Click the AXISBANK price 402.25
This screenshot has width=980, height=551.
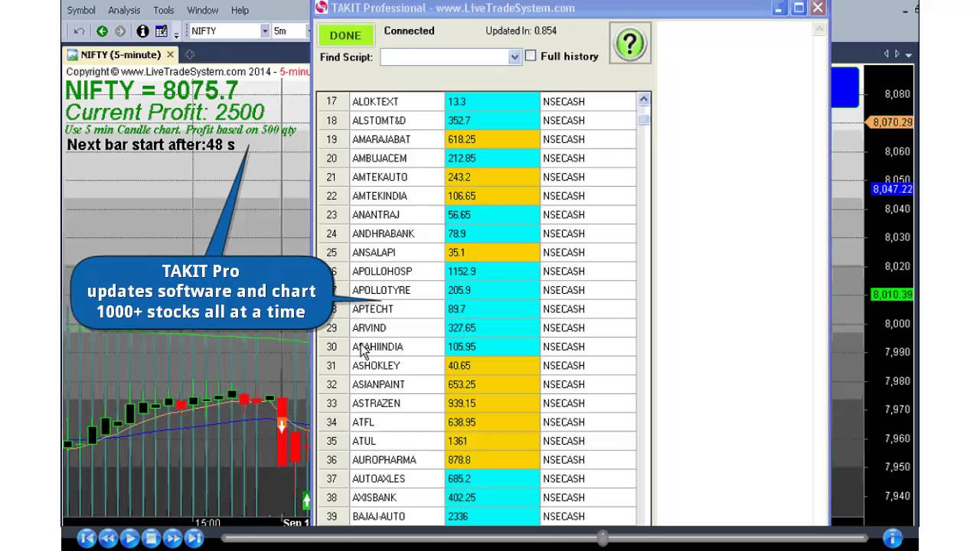pyautogui.click(x=462, y=497)
